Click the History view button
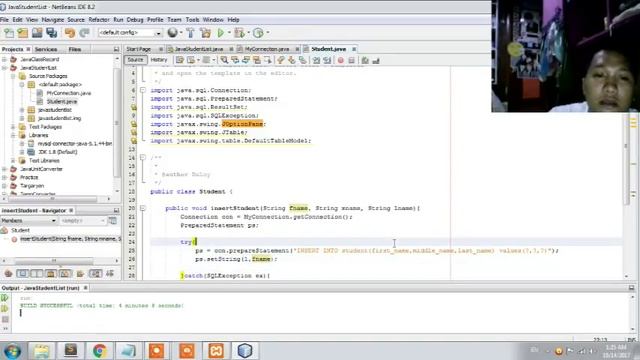Image resolution: width=640 pixels, height=360 pixels. click(159, 60)
